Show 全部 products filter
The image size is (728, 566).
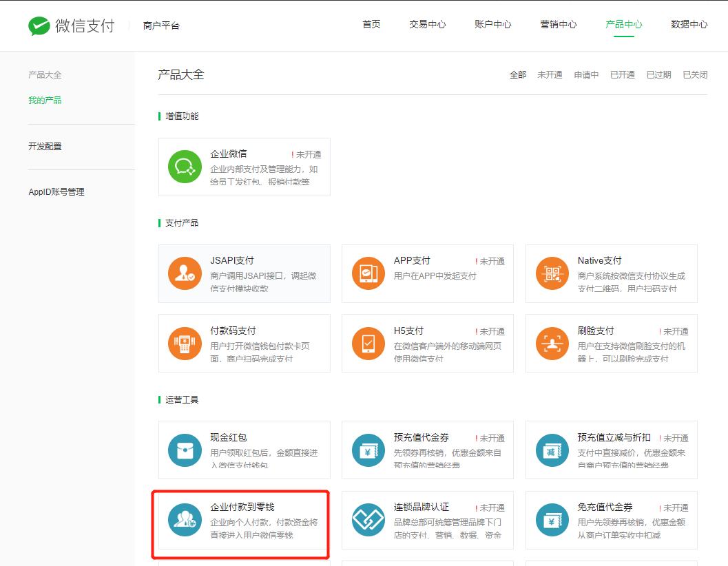[x=518, y=75]
